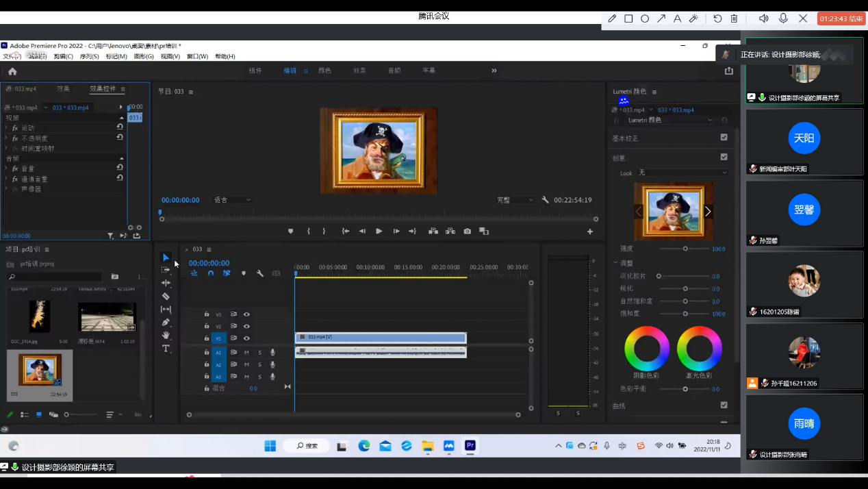Click the 饱和度 slider handle
Image resolution: width=868 pixels, height=489 pixels.
point(685,314)
